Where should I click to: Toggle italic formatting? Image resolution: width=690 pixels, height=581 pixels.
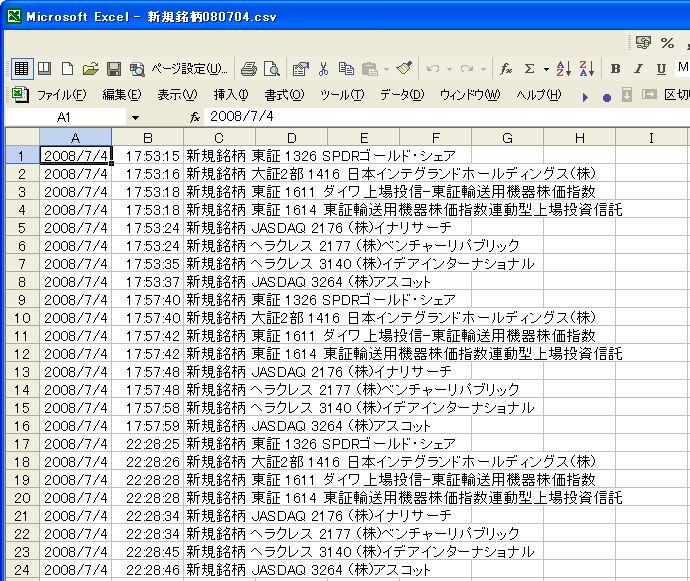pos(638,69)
